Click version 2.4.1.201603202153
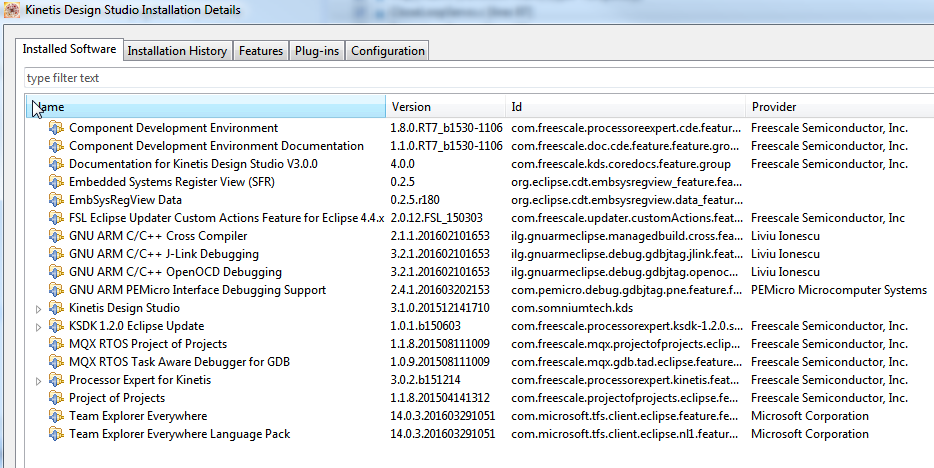The image size is (934, 468). [x=440, y=290]
